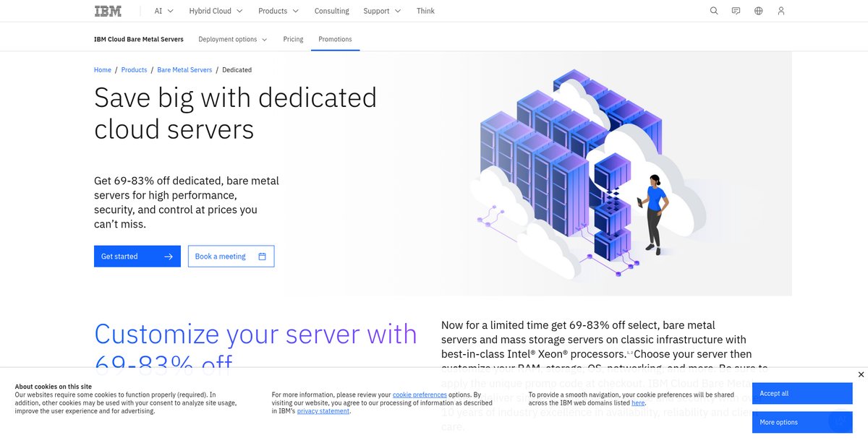
Task: Expand the Deployment options dropdown
Action: [x=232, y=39]
